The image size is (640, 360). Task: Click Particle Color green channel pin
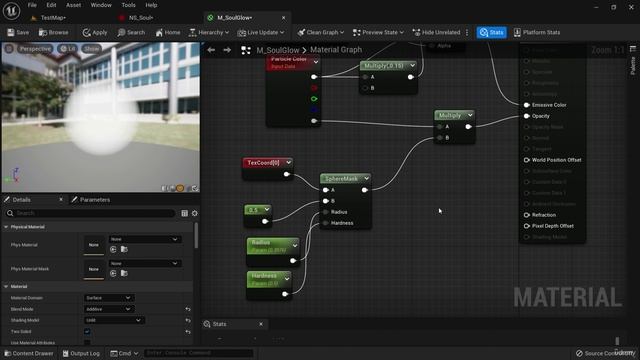[314, 99]
